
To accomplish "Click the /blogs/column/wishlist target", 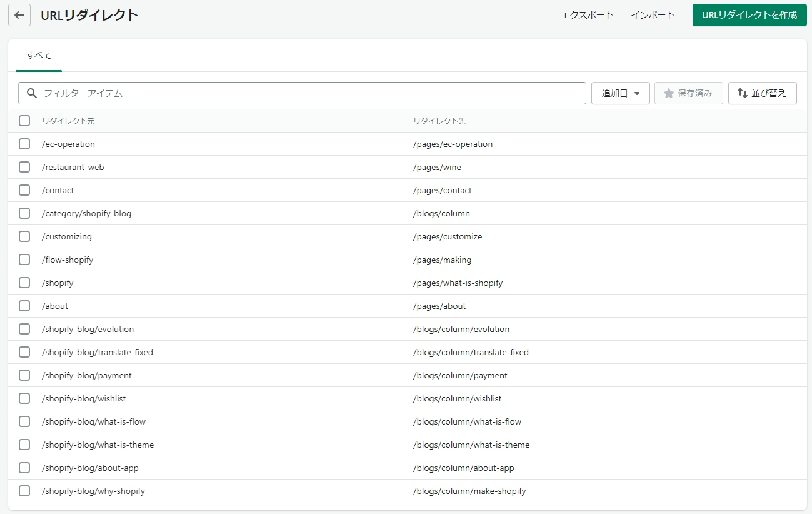I will pyautogui.click(x=457, y=398).
